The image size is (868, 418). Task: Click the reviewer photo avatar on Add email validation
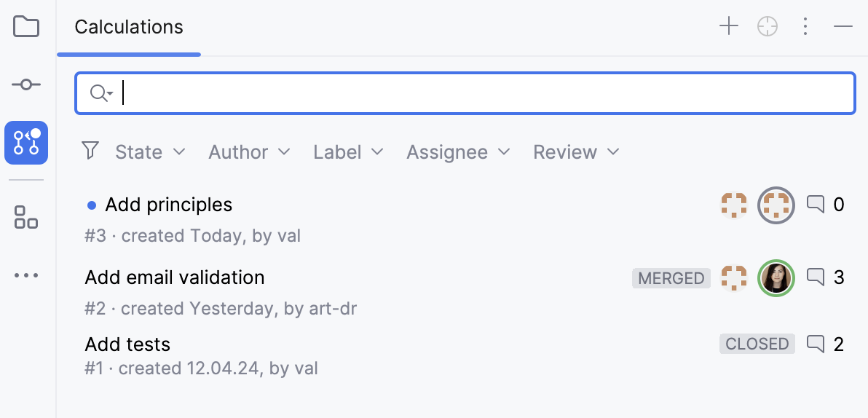pos(776,277)
